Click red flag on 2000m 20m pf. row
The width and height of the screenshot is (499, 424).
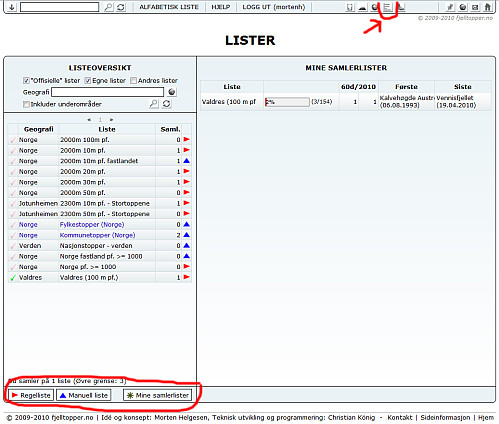[x=187, y=171]
